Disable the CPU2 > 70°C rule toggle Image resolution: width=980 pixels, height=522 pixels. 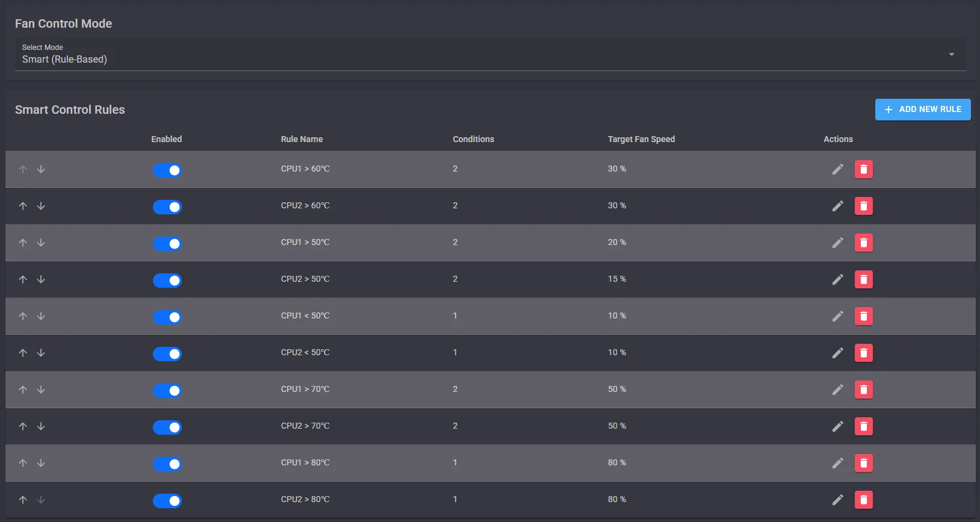pos(167,427)
